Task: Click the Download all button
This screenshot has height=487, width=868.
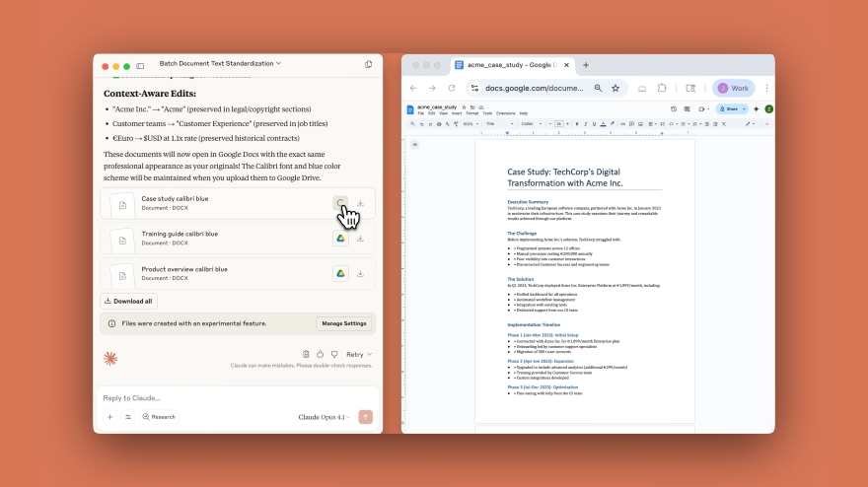Action: (128, 301)
